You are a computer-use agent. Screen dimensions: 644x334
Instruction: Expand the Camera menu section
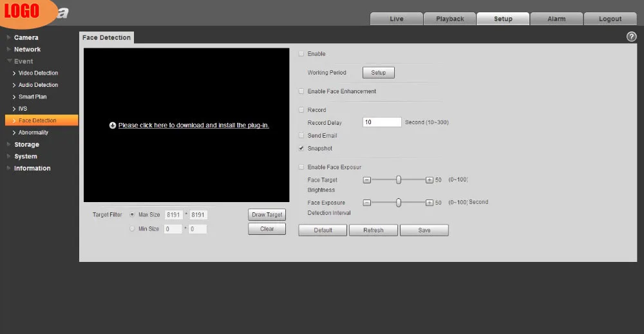pyautogui.click(x=26, y=37)
